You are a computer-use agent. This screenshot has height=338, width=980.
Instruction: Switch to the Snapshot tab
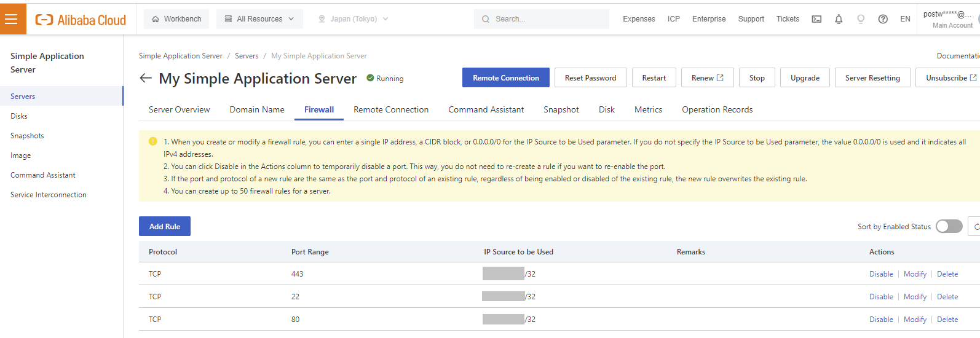561,109
